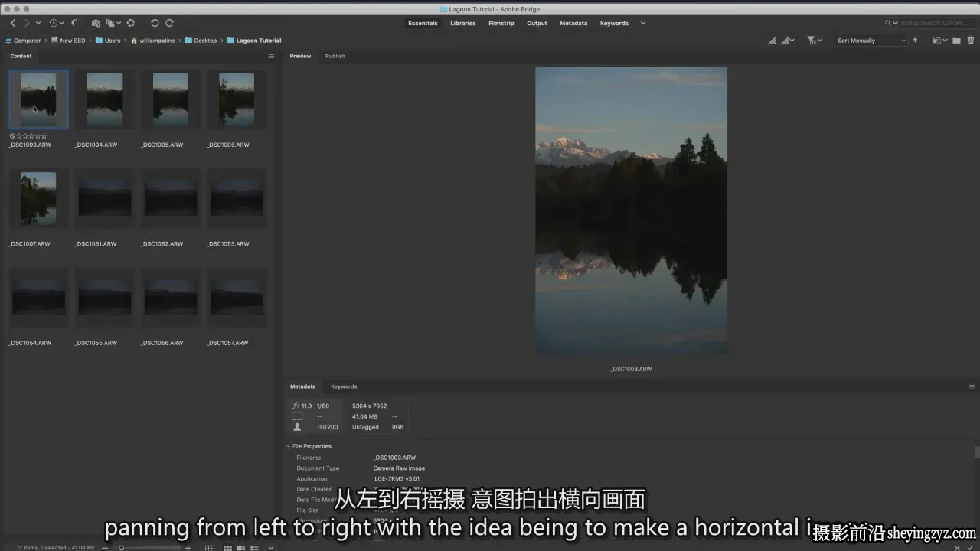Rotate 90° counterclockwise

pos(155,24)
